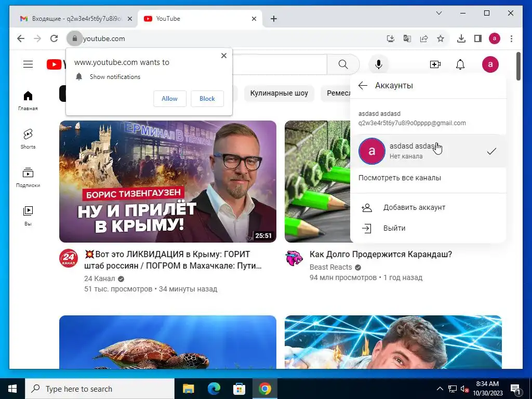This screenshot has height=399, width=532.
Task: Open the Вот это ЛИКВИДАЦИЯ в Крыму video title
Action: (x=173, y=260)
